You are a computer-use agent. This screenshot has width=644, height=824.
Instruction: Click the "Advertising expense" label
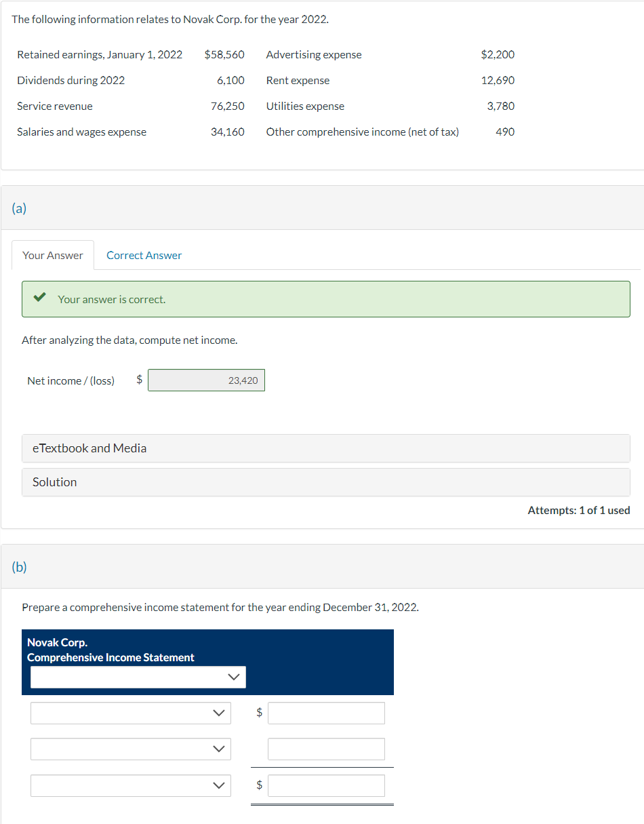coord(314,54)
